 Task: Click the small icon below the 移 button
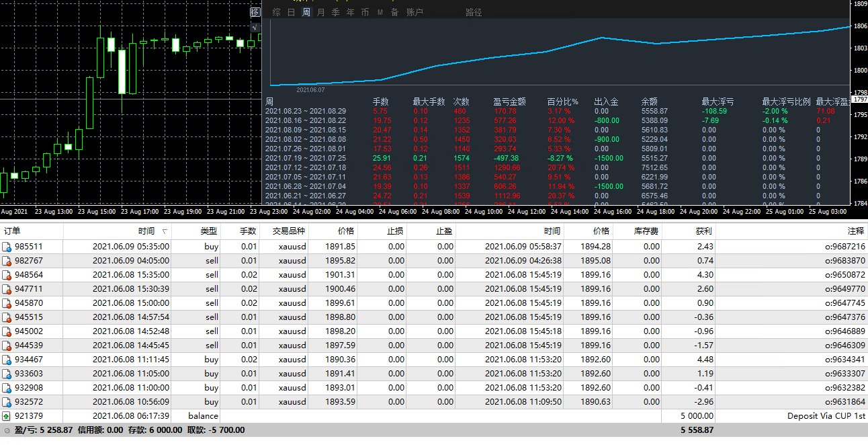coord(255,27)
